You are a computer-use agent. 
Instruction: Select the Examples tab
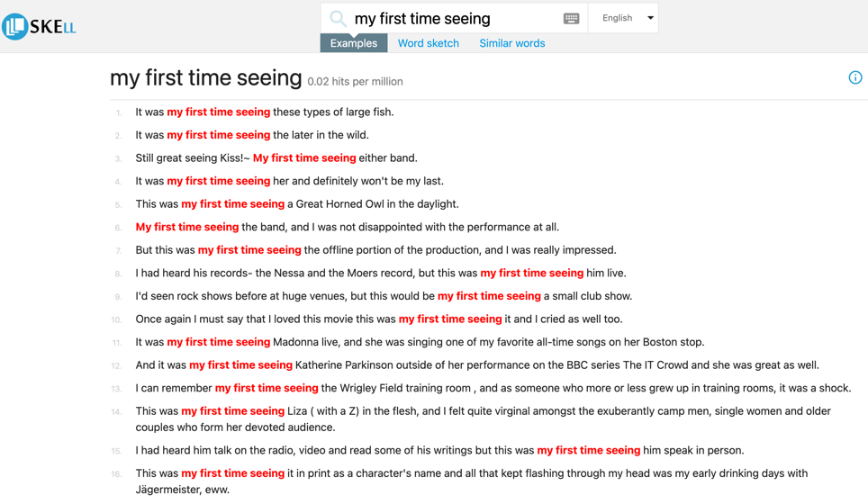[354, 43]
